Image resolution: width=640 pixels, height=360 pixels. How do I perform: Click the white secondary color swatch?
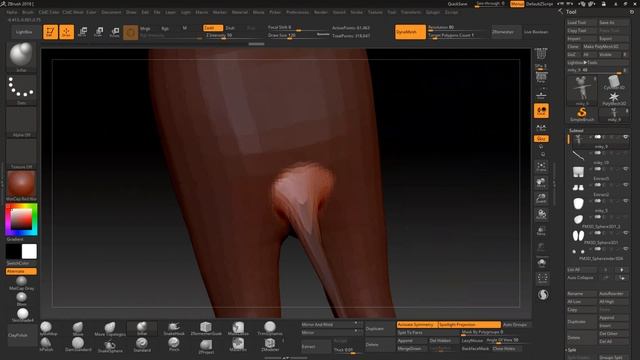[29, 251]
